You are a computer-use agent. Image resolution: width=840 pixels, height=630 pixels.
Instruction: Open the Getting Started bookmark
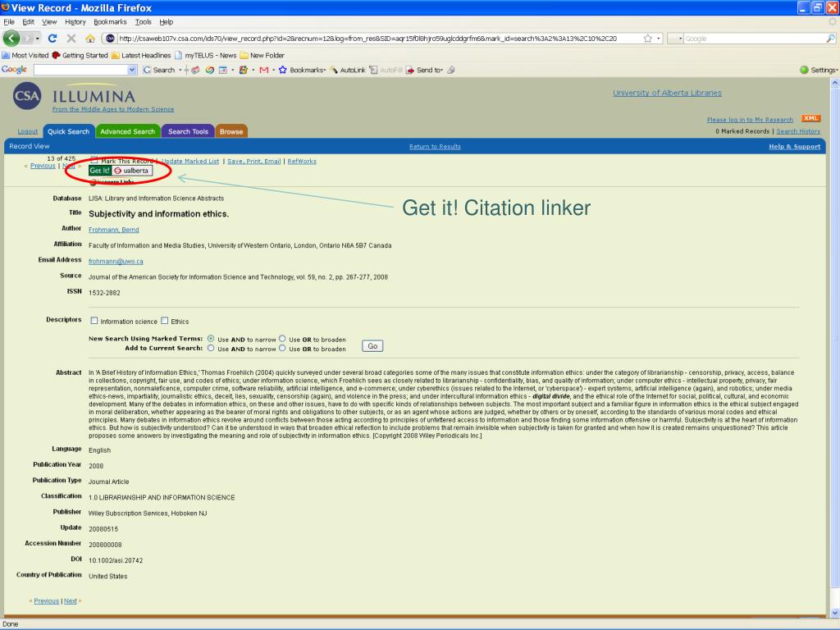pyautogui.click(x=80, y=55)
